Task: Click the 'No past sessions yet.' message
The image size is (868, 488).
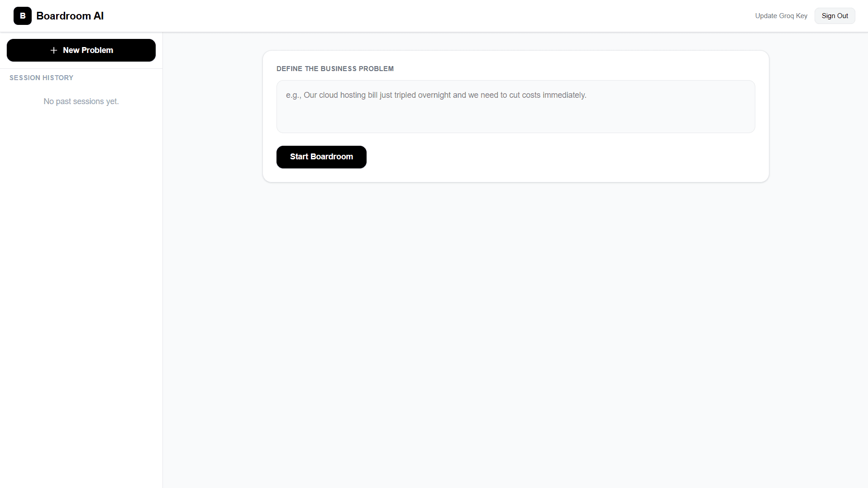Action: point(81,101)
